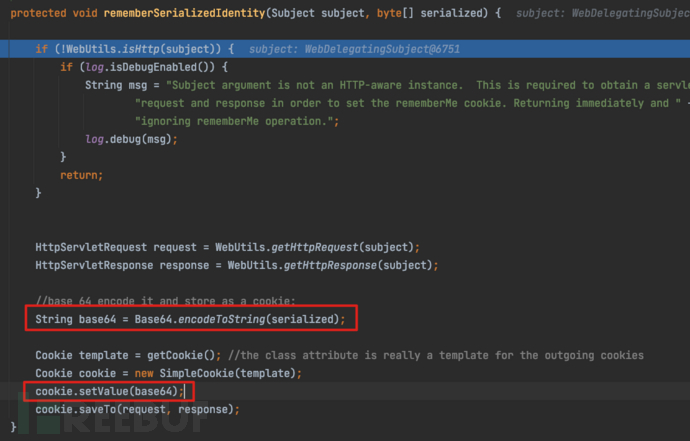Click the cookie.saveTo(request, response) call
This screenshot has width=690, height=441.
tap(137, 410)
